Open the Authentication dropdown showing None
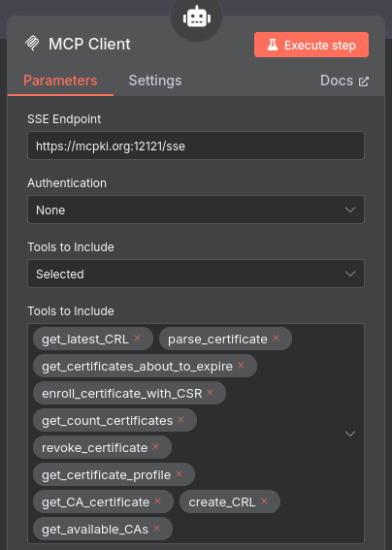Image resolution: width=392 pixels, height=550 pixels. pos(196,210)
